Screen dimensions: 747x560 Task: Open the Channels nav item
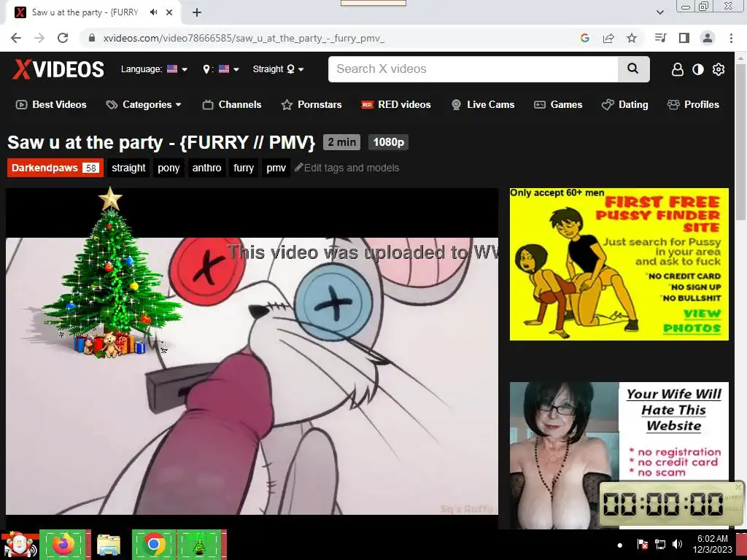click(x=232, y=105)
